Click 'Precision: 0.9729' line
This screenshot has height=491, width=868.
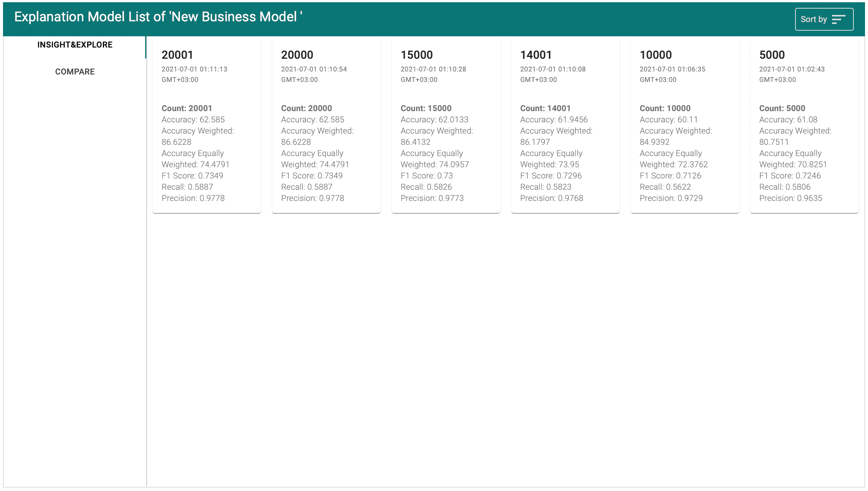(671, 198)
